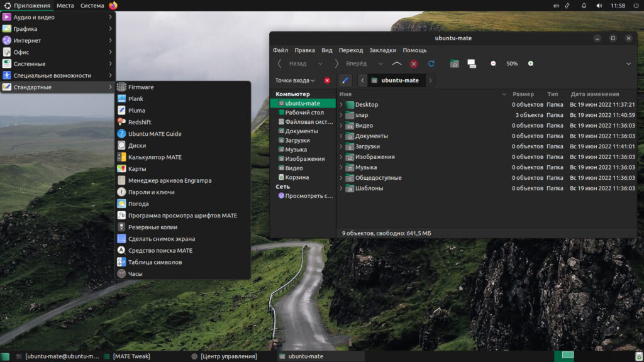Toggle the pencil location edit button
The height and width of the screenshot is (362, 644).
click(344, 80)
